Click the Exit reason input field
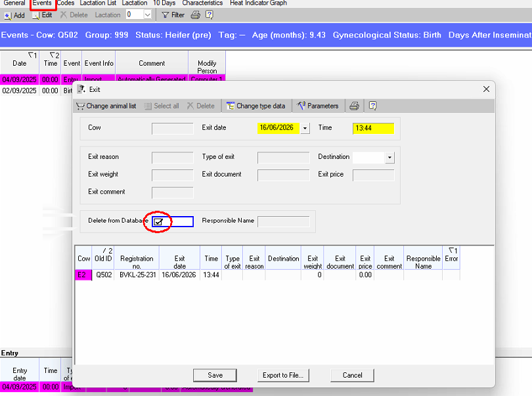Image resolution: width=532 pixels, height=396 pixels. coord(172,158)
